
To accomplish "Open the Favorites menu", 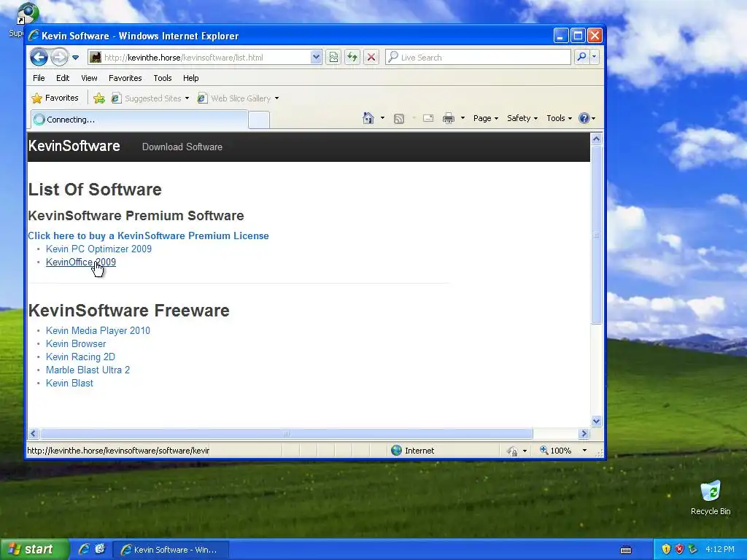I will point(125,78).
